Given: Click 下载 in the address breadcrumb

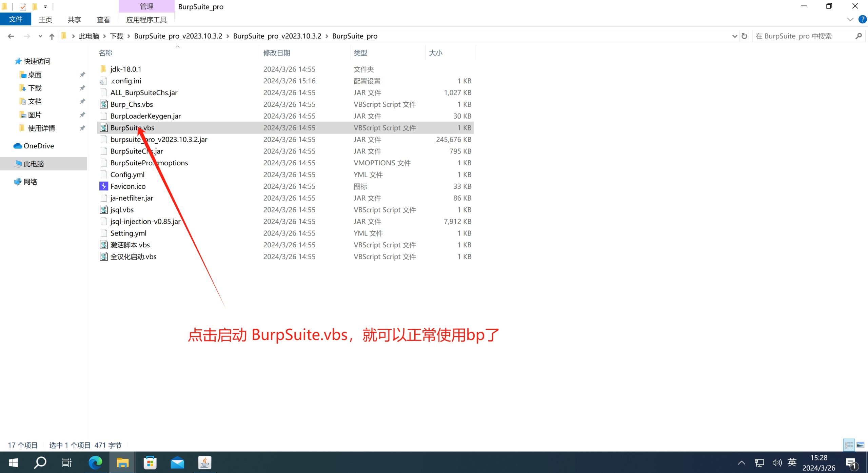Looking at the screenshot, I should (117, 36).
